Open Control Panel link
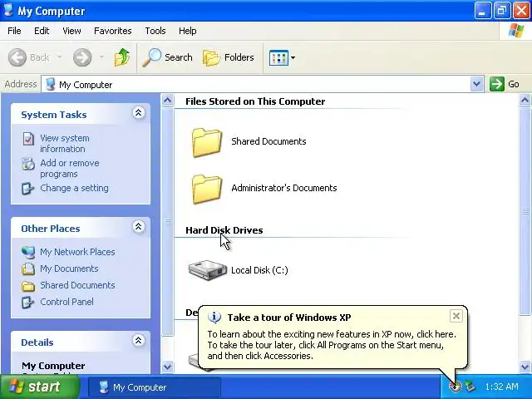The height and width of the screenshot is (399, 532). (x=66, y=302)
